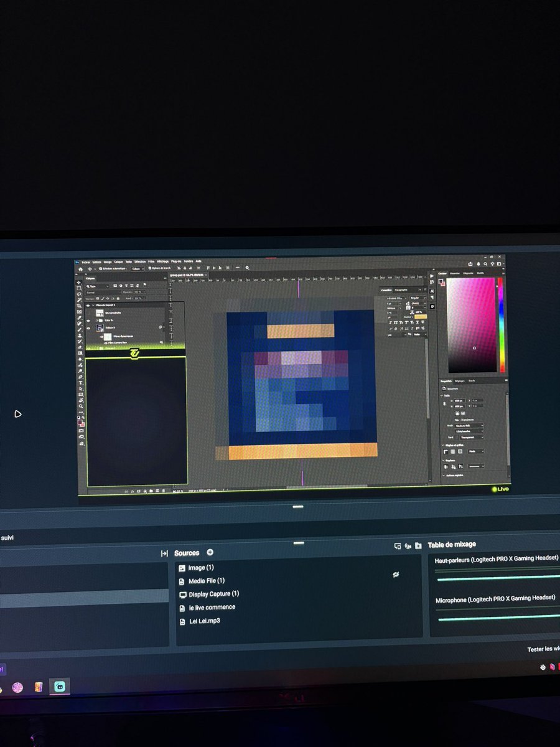Adjust Haut-parleurs Logitech PRO X volume slider
Image resolution: width=560 pixels, height=747 pixels.
(x=498, y=577)
